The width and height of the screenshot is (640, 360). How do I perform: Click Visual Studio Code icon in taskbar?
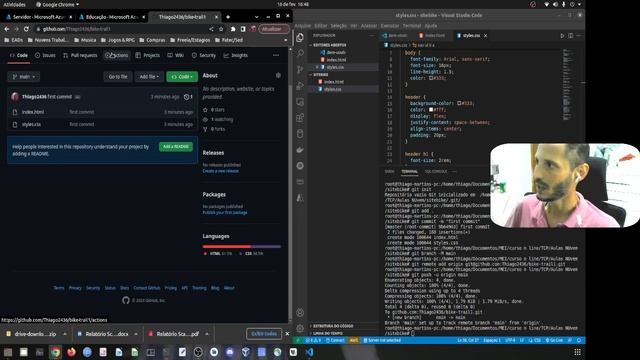click(x=309, y=352)
